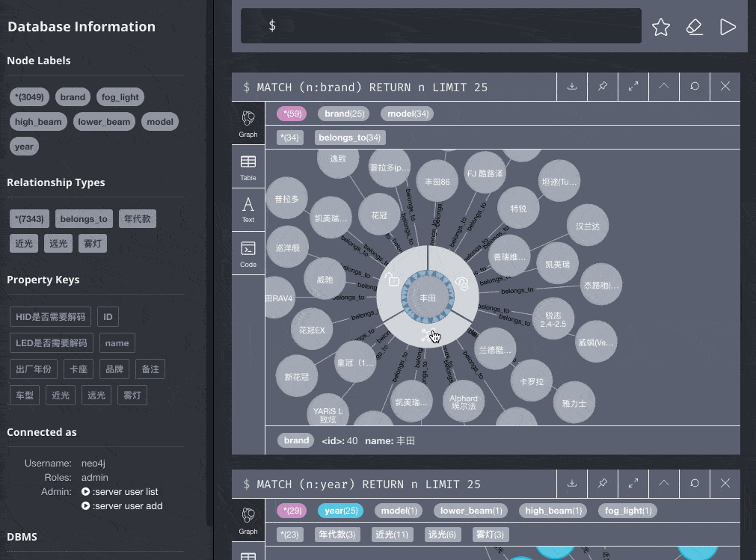Select belongs_to(34) relationship in result overview
Viewport: 756px width, 560px height.
coord(349,138)
